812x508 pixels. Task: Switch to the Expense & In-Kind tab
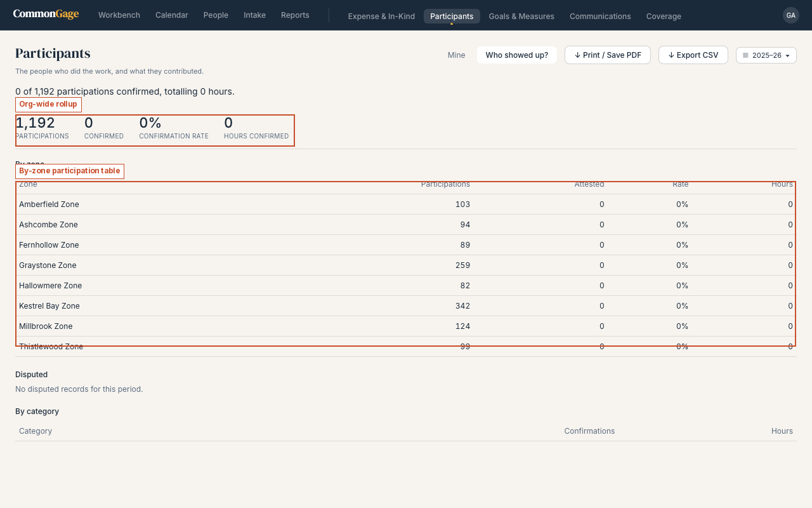[x=381, y=17]
